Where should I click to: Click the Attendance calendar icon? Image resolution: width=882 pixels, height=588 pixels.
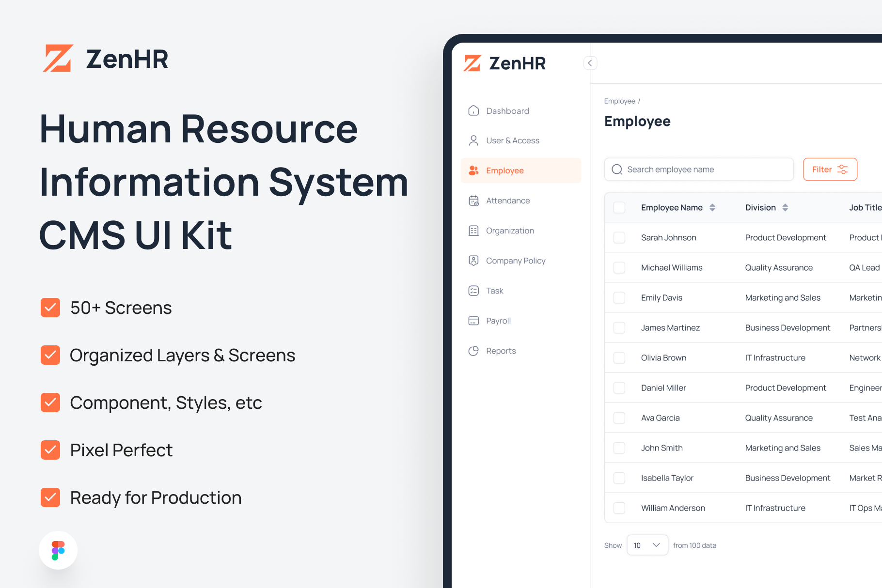473,201
